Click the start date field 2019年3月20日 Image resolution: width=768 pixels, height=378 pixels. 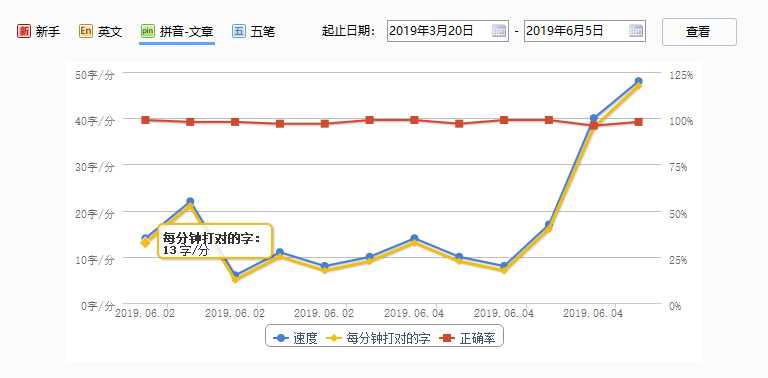tap(447, 31)
